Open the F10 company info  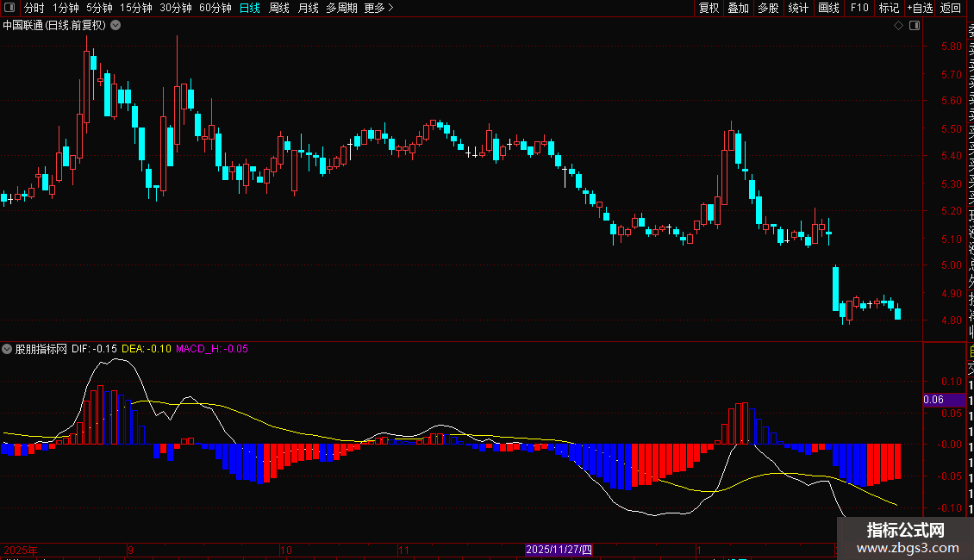(859, 8)
